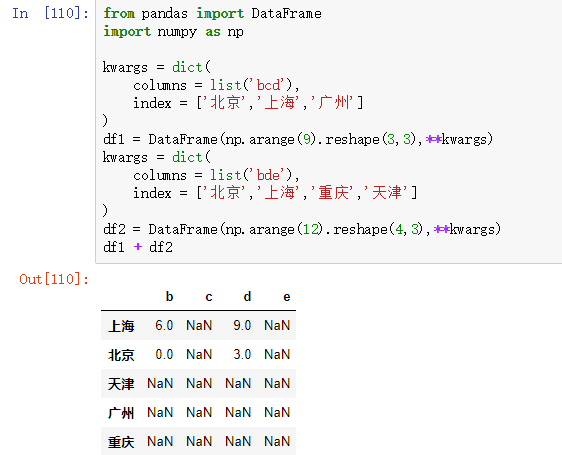Click column header c in output table
This screenshot has height=455, width=562.
[209, 297]
